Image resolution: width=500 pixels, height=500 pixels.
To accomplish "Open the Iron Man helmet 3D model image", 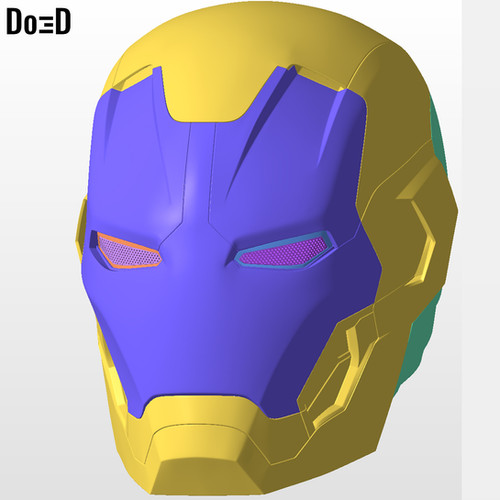I will (x=231, y=250).
